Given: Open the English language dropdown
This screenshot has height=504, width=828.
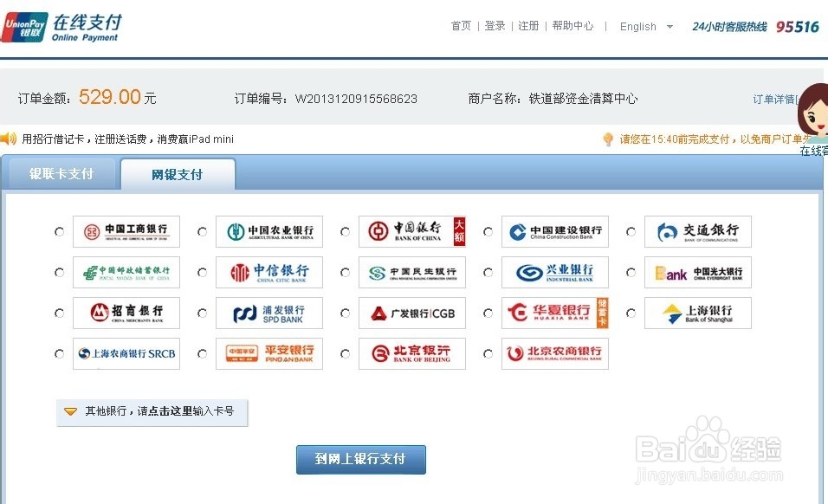Looking at the screenshot, I should click(x=645, y=27).
